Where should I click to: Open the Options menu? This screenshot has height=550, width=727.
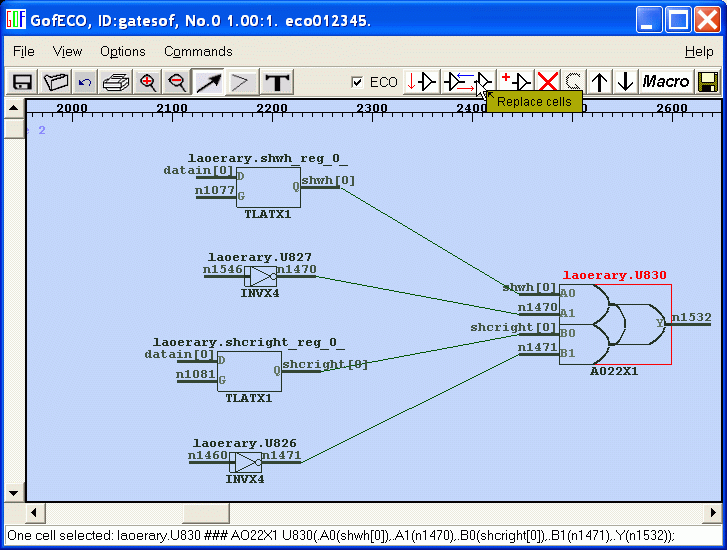123,51
